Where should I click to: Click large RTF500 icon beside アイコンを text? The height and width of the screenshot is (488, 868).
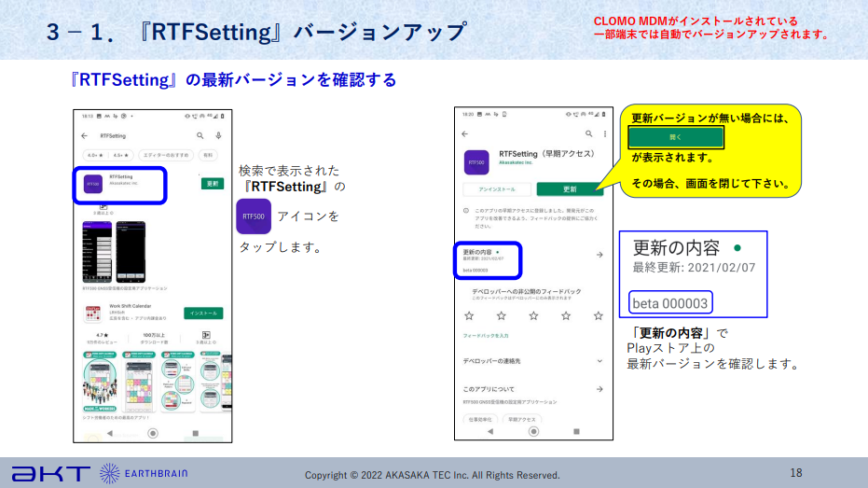coord(254,216)
